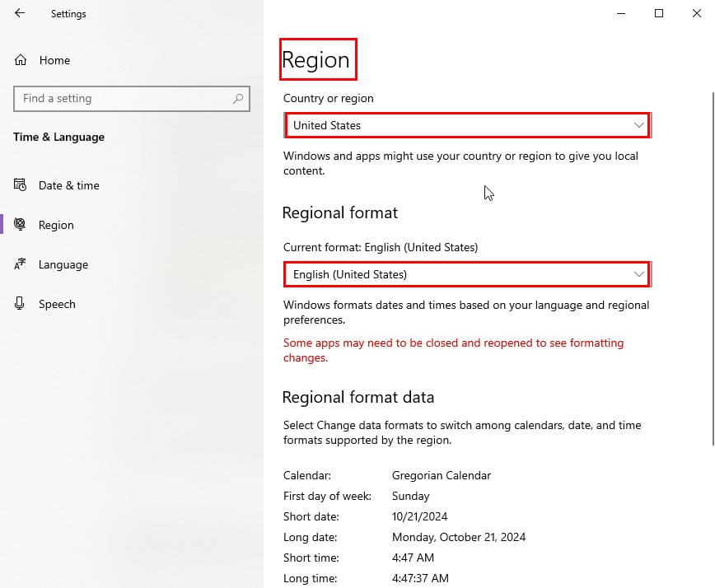Click the Date & time calendar icon
Image resolution: width=715 pixels, height=588 pixels.
click(20, 185)
